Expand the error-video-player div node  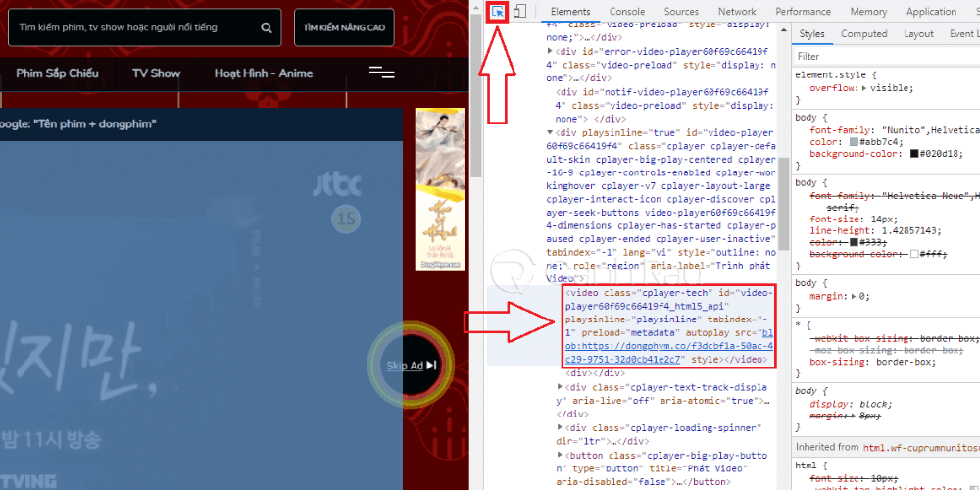click(550, 51)
